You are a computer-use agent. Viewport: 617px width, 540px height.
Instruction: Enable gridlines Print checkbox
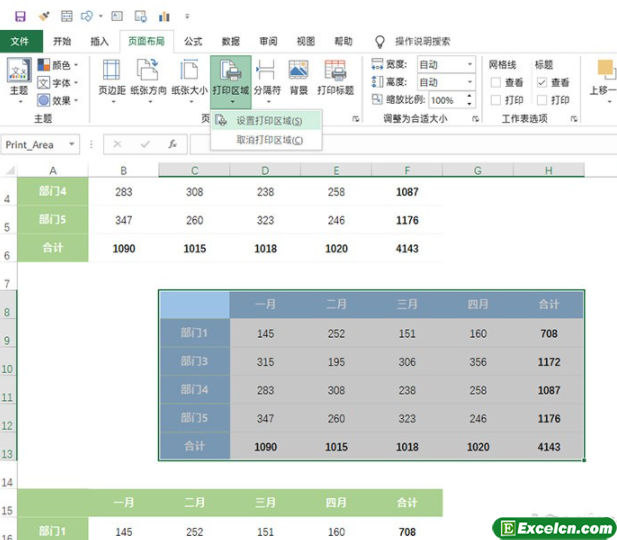[496, 100]
